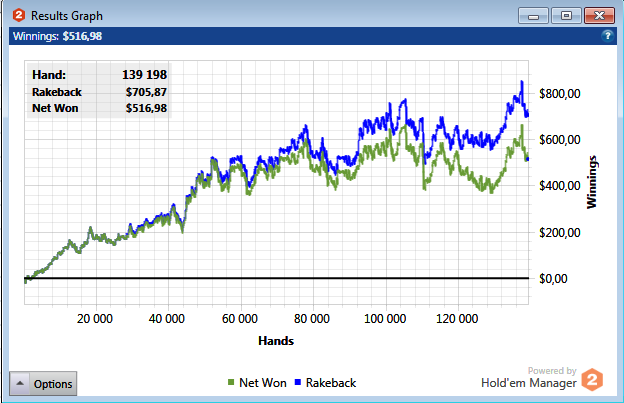
Task: Click the 80 000 hands axis label
Action: [312, 319]
